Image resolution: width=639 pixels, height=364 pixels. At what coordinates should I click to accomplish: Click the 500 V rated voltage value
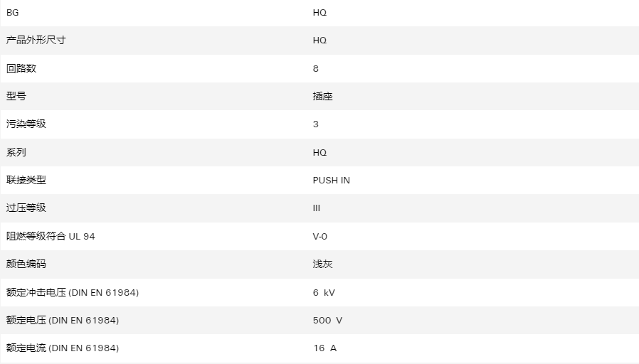point(327,321)
